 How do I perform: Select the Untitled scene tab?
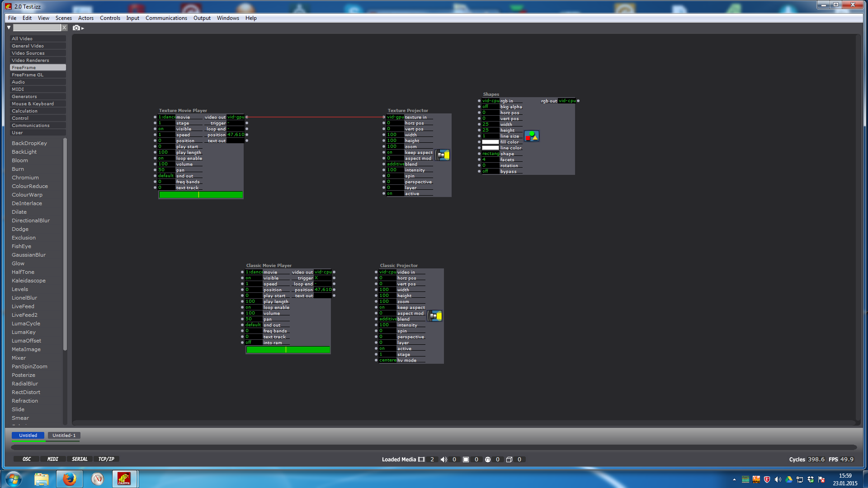click(x=28, y=436)
